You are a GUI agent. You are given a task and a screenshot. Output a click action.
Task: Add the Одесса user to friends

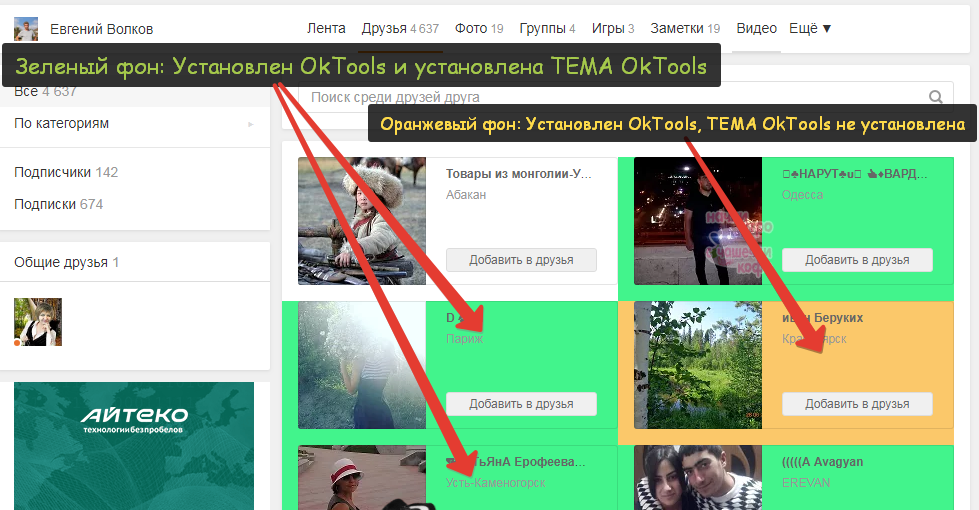point(857,260)
